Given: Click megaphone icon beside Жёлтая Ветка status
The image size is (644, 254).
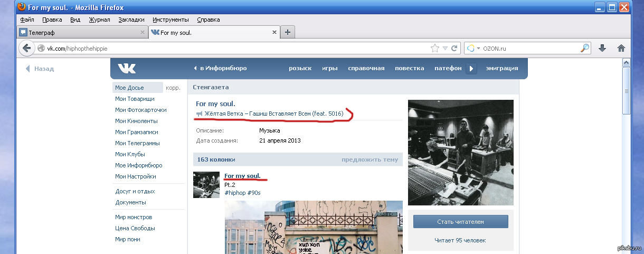Looking at the screenshot, I should pyautogui.click(x=200, y=114).
